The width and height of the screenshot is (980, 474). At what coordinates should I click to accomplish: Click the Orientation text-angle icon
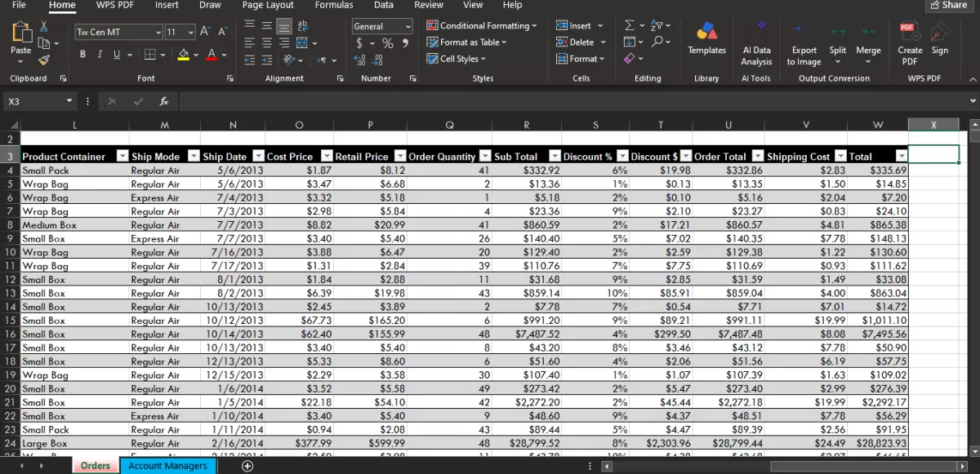point(290,60)
